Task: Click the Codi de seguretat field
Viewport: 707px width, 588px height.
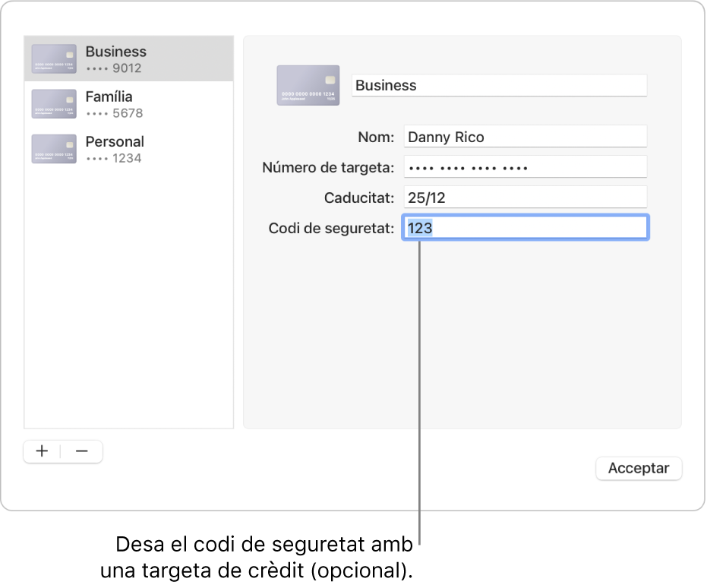Action: click(526, 228)
